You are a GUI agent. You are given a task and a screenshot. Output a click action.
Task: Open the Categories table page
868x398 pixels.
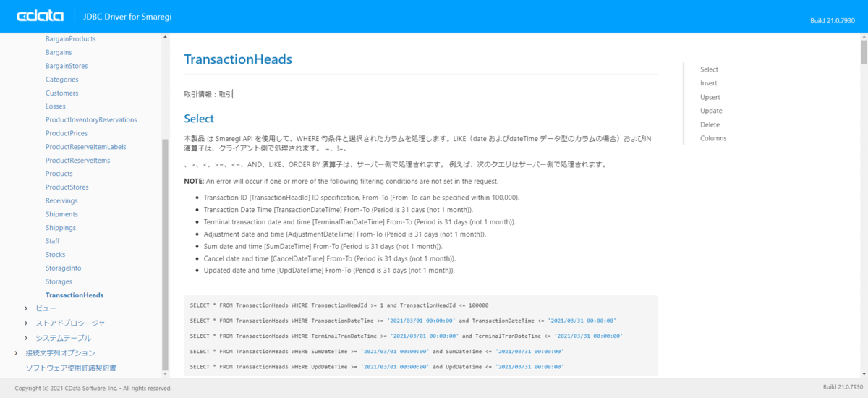(61, 80)
